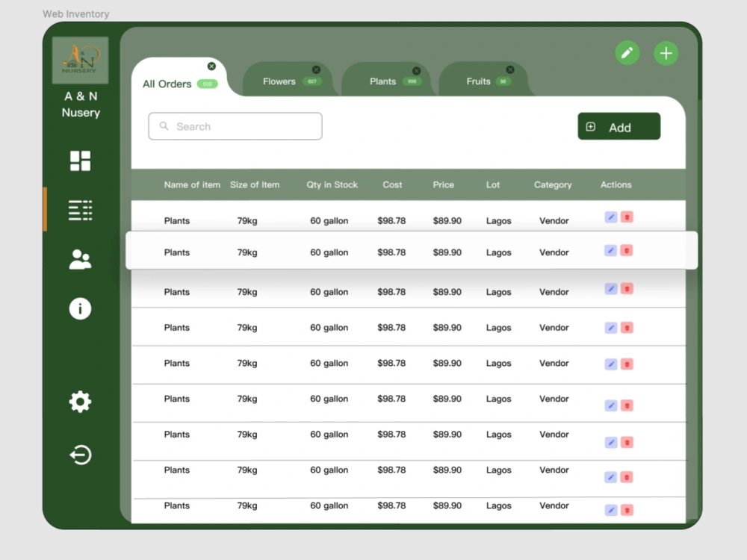
Task: Click red trash icon in last table row
Action: (627, 510)
